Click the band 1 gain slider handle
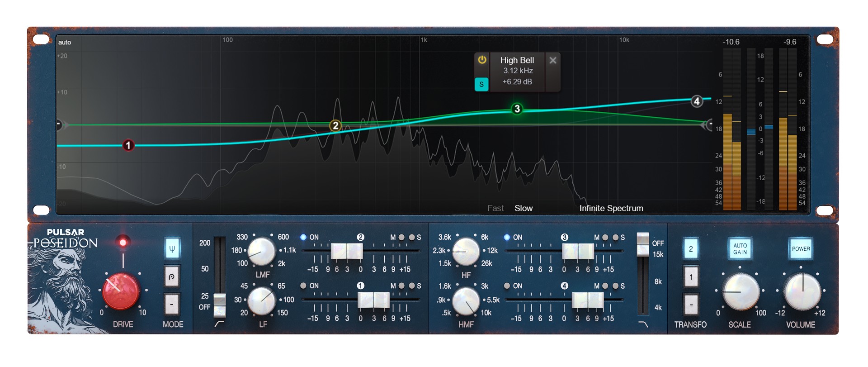Image resolution: width=868 pixels, height=367 pixels. click(x=373, y=300)
